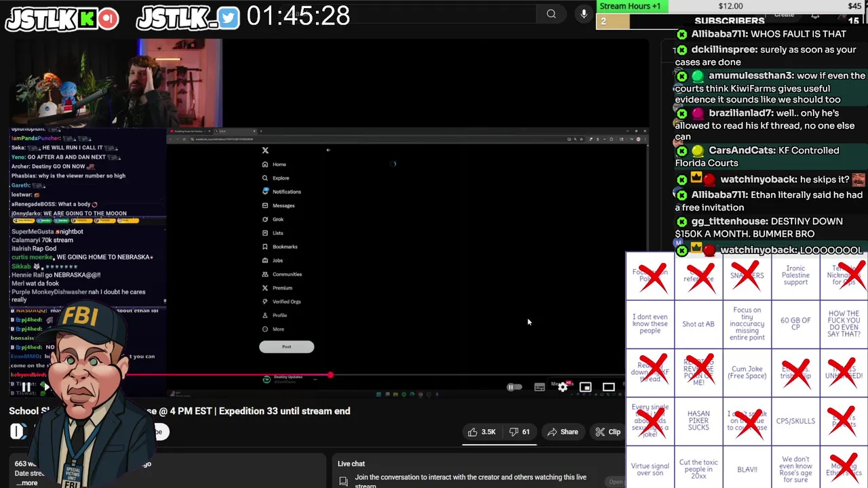Start voice search with microphone icon
This screenshot has height=488, width=868.
584,14
